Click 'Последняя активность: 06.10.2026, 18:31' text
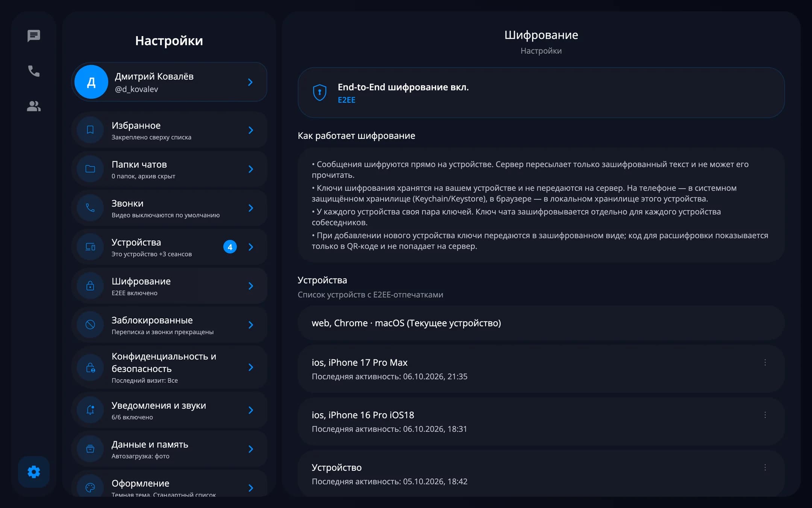Screen dimensions: 812x508 (x=389, y=429)
